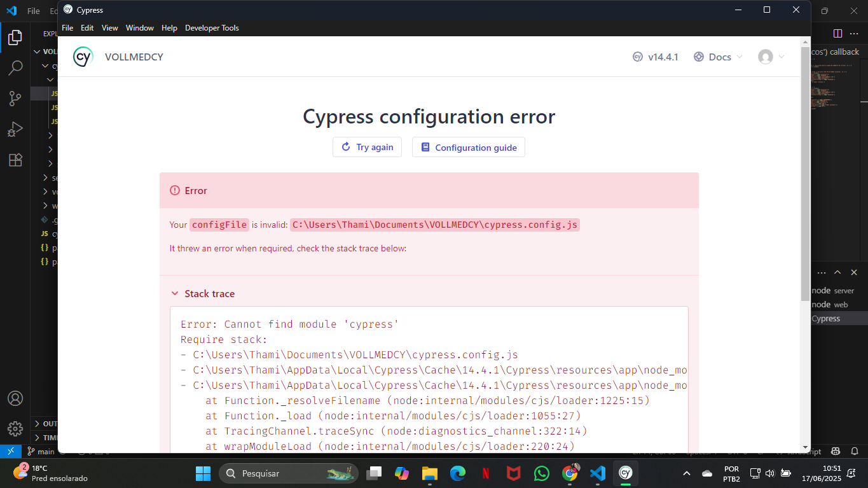Image resolution: width=868 pixels, height=488 pixels.
Task: Click scrollbar down arrow in Cypress window
Action: 805,447
